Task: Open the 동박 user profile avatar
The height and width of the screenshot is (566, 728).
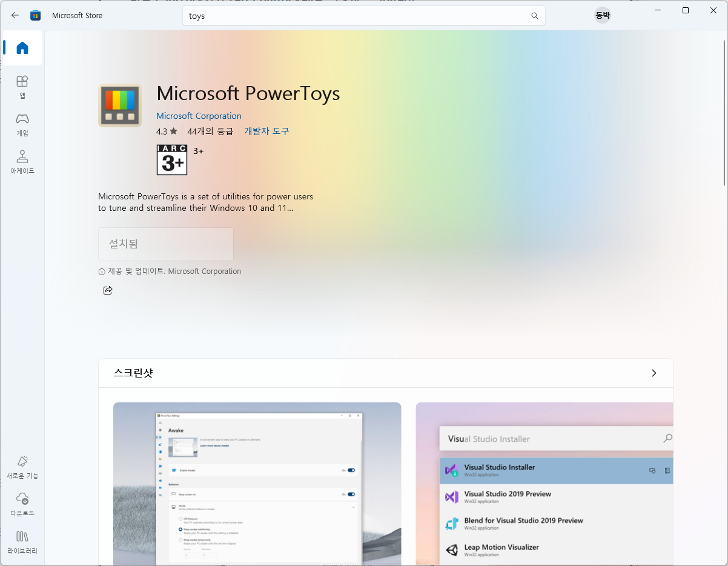Action: (603, 16)
